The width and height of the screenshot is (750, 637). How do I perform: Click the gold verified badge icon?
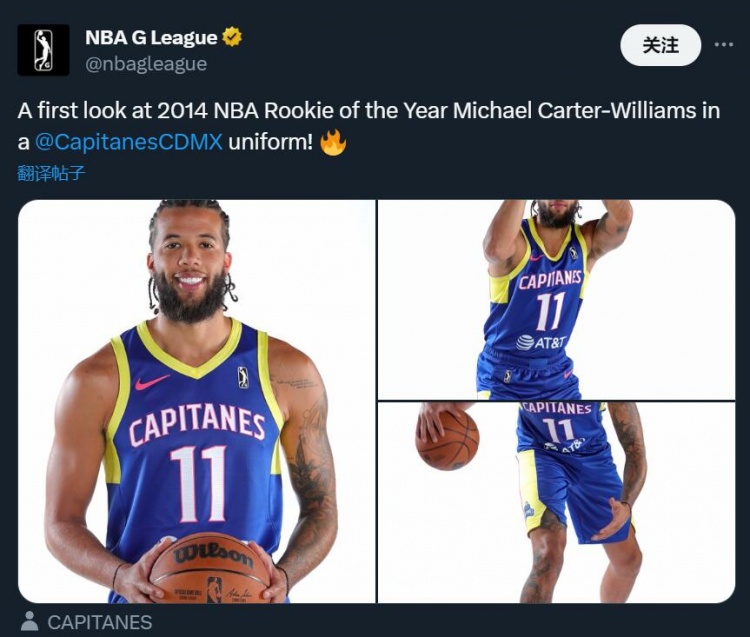(232, 37)
